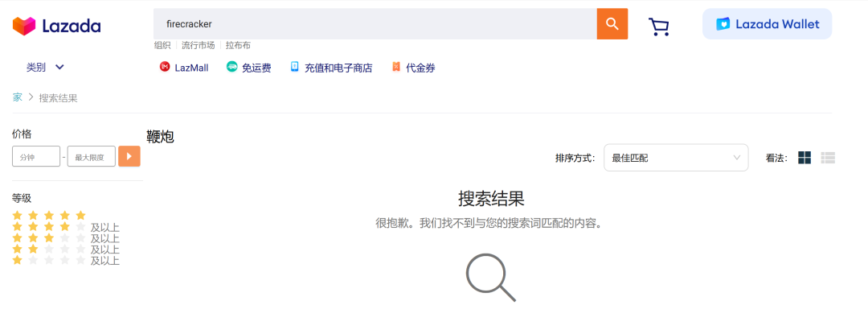Click the firecracker search input field
Screen dimensions: 868x330
[x=375, y=24]
